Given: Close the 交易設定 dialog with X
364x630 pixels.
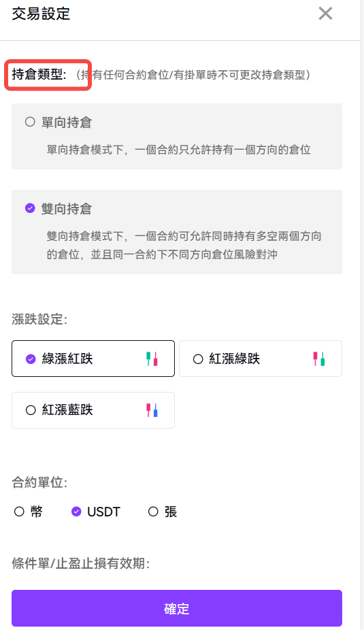Looking at the screenshot, I should click(325, 13).
